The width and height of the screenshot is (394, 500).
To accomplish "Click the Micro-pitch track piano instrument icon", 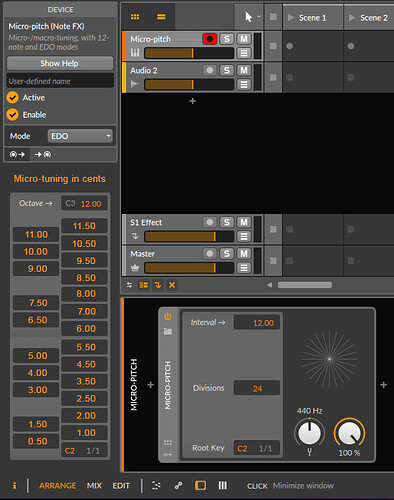I will (x=135, y=53).
